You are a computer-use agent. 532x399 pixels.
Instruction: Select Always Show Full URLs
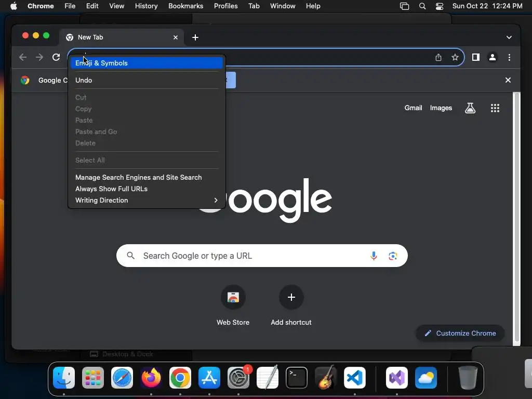[x=147, y=189]
